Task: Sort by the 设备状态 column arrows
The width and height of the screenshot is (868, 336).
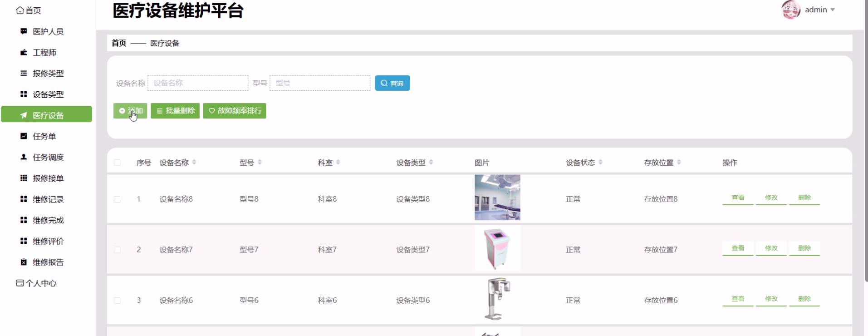Action: click(600, 162)
